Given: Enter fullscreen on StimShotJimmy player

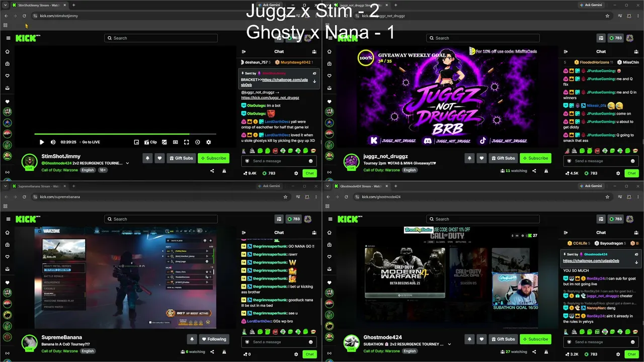Looking at the screenshot, I should (186, 142).
